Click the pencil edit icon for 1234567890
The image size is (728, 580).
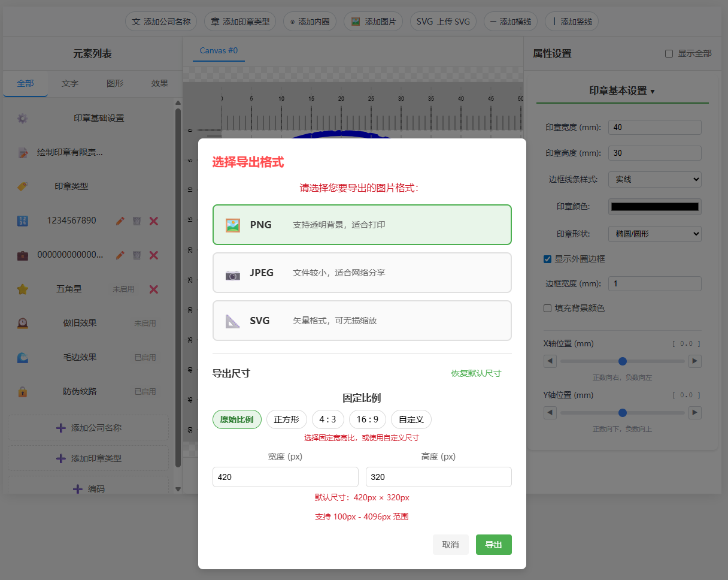[x=120, y=221]
